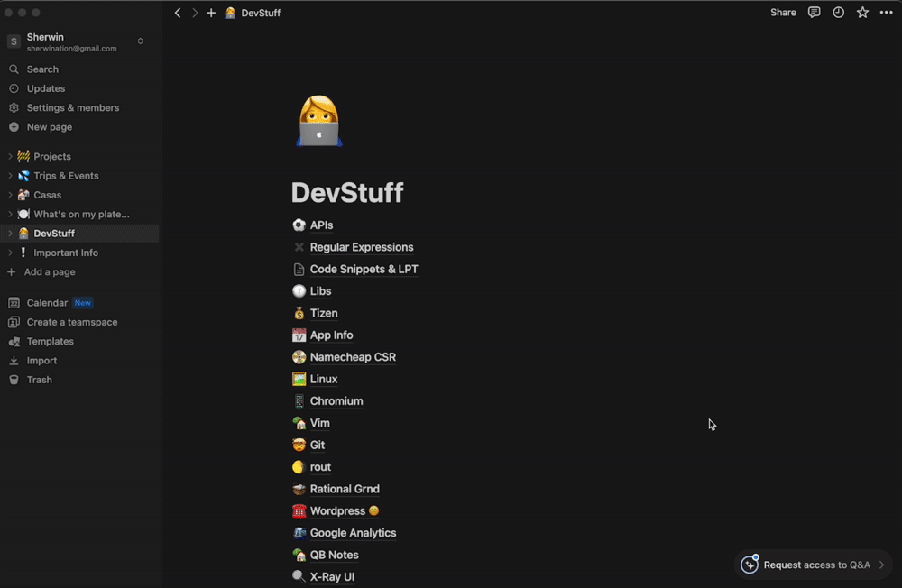Open the Git subpage link
902x588 pixels.
[x=318, y=445]
